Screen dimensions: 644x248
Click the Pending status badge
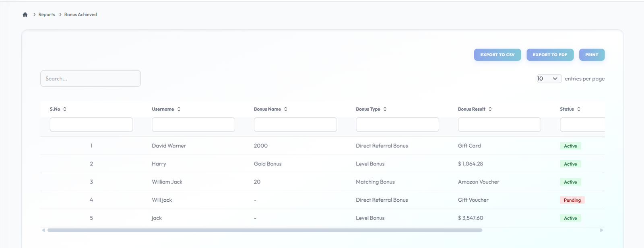point(572,200)
